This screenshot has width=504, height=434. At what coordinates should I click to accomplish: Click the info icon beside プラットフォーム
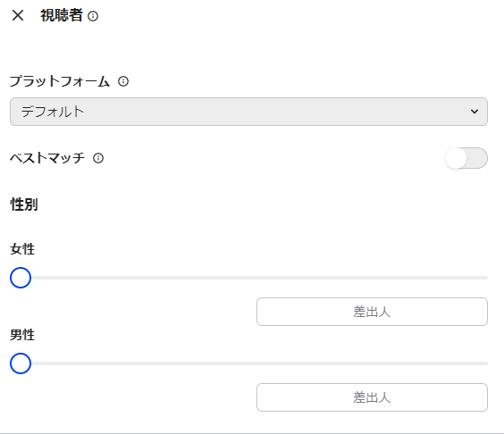point(123,81)
